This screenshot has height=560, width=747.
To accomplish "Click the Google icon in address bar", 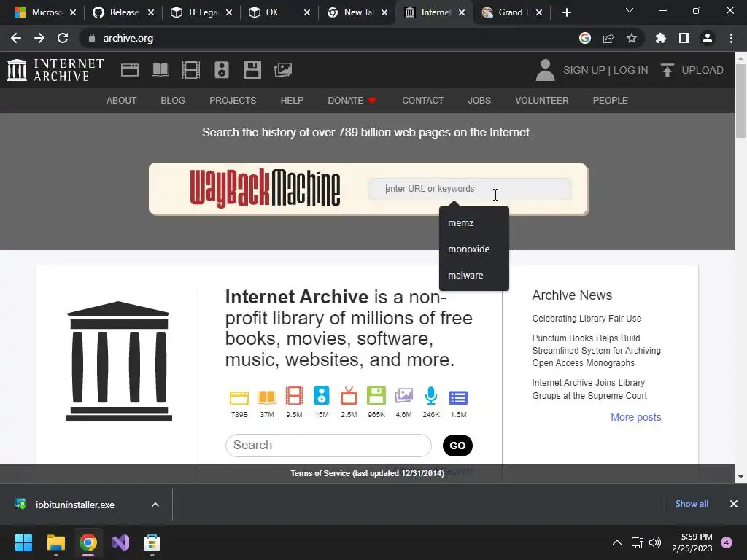I will pos(585,38).
